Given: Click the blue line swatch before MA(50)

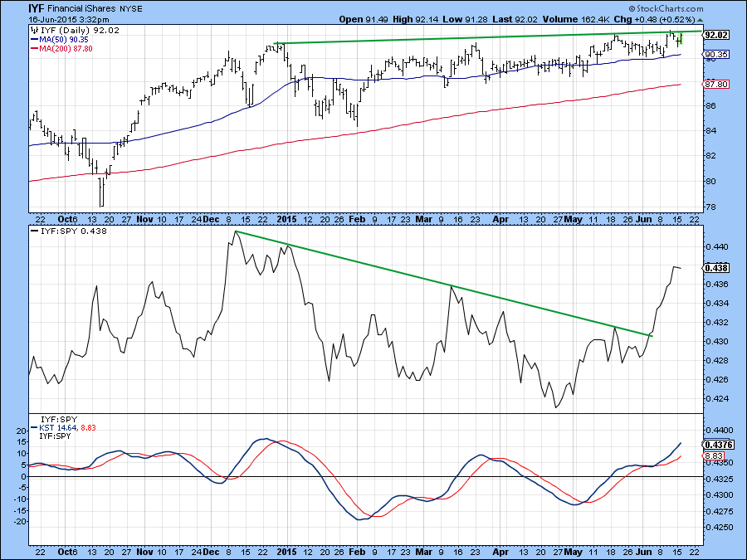Looking at the screenshot, I should click(34, 40).
